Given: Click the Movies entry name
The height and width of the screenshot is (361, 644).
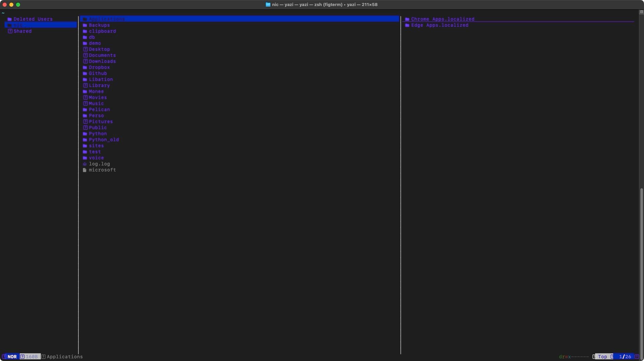Looking at the screenshot, I should pyautogui.click(x=98, y=98).
